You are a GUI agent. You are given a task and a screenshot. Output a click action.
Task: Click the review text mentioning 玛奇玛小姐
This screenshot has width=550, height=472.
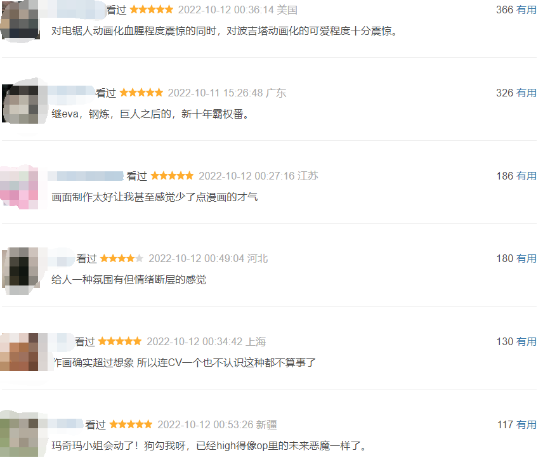(209, 446)
